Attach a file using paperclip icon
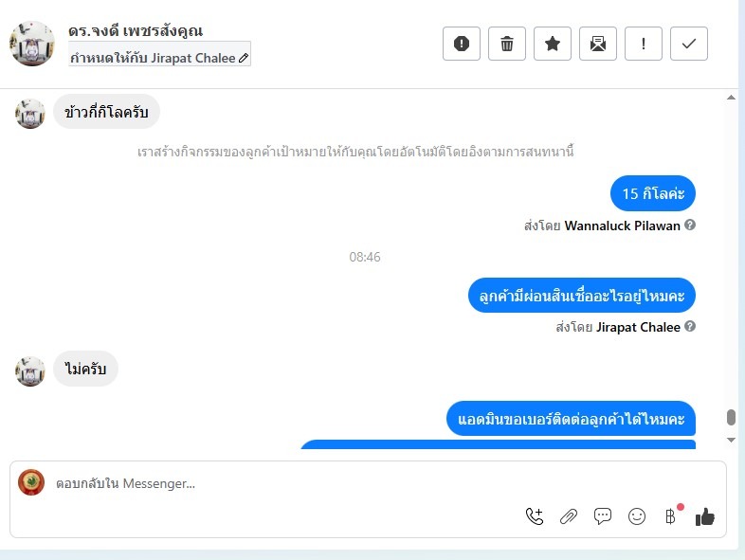The width and height of the screenshot is (745, 560). click(x=569, y=516)
